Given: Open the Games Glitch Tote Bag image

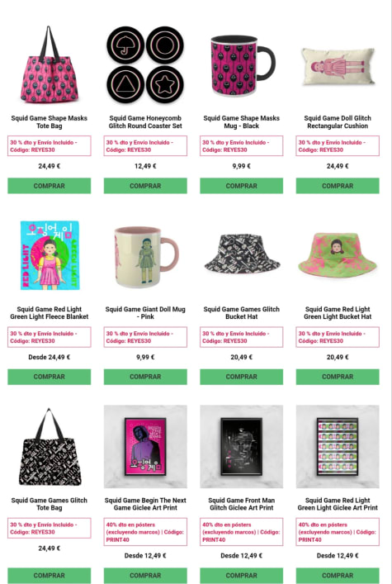Looking at the screenshot, I should click(50, 447).
